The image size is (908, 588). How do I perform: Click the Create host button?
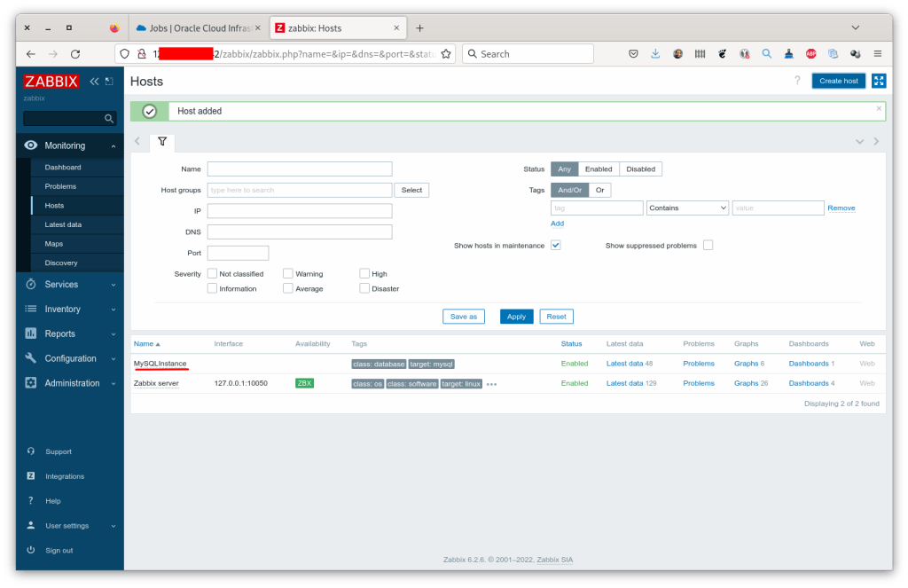click(x=838, y=81)
